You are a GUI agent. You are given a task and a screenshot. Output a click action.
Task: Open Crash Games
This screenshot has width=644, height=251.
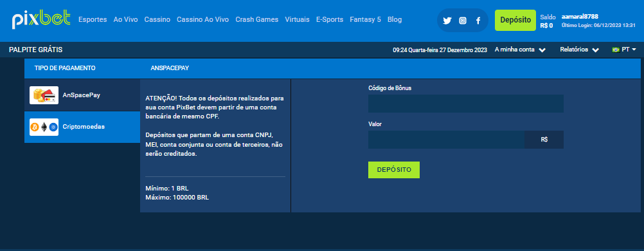click(256, 19)
